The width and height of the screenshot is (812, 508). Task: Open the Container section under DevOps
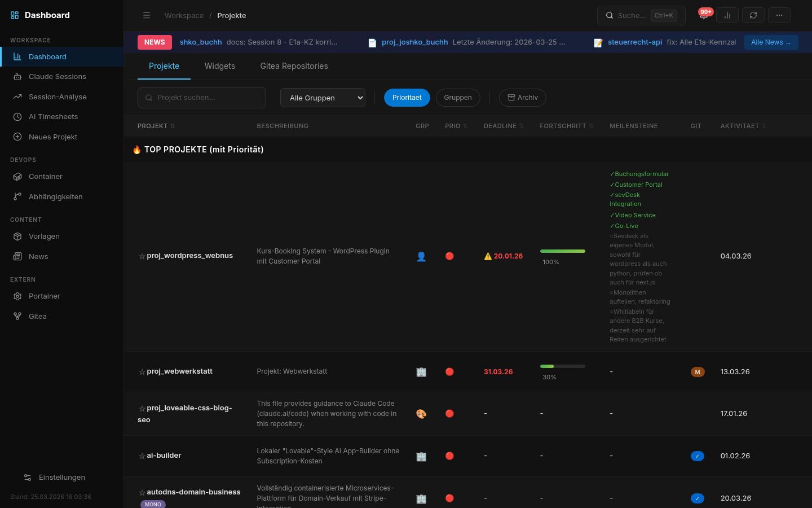click(46, 176)
